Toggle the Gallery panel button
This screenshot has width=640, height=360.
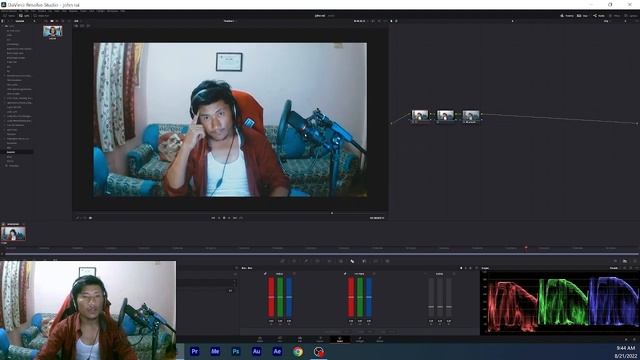pyautogui.click(x=9, y=16)
